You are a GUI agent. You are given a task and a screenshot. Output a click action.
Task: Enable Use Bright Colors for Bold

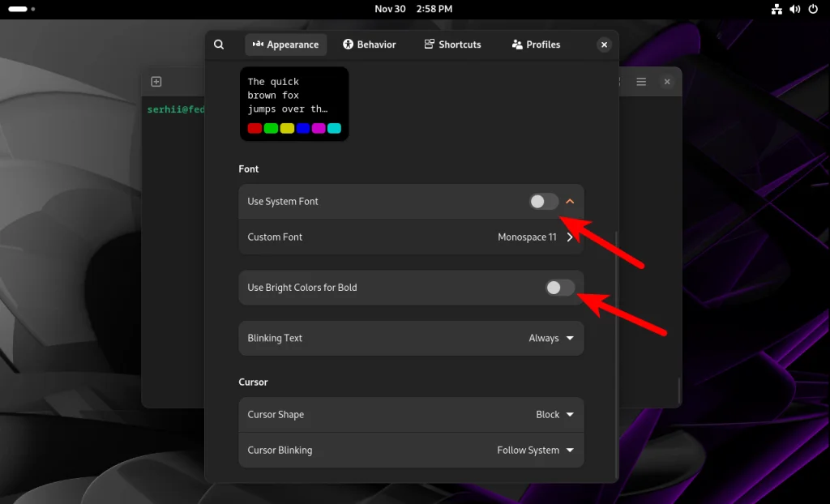560,288
